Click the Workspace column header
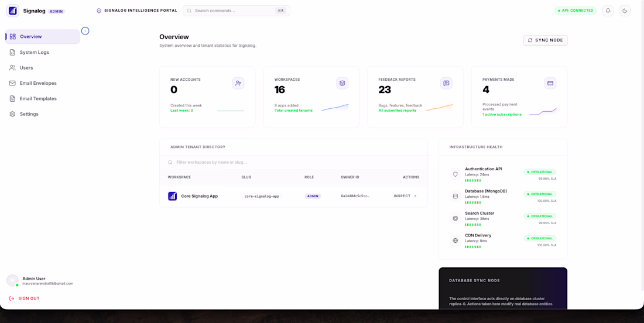Viewport: 644px width, 323px height. click(x=179, y=177)
